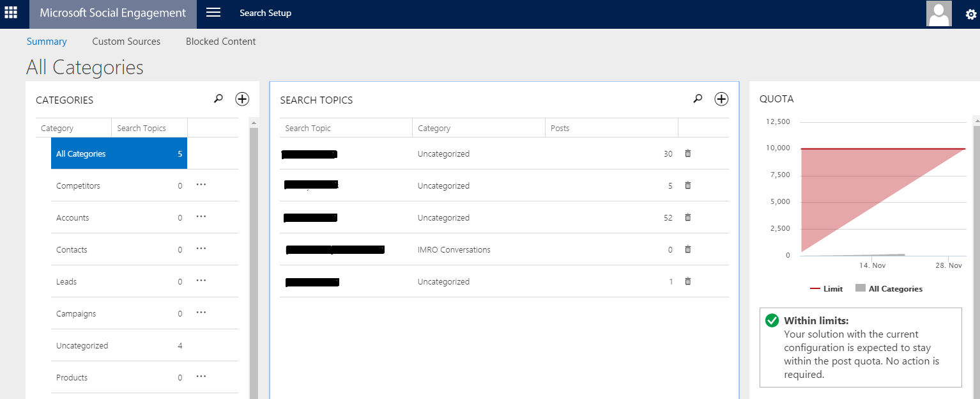Delete the IMRO Conversations search topic

pyautogui.click(x=688, y=249)
